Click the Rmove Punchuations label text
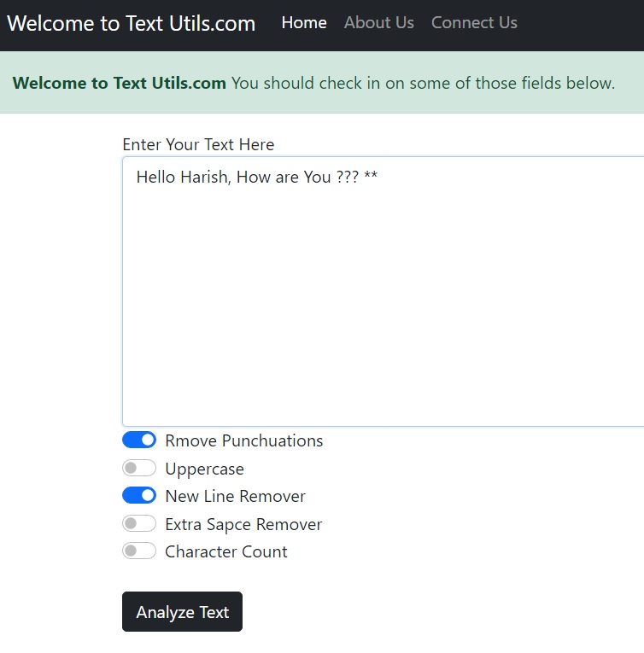The image size is (644, 653). pyautogui.click(x=243, y=441)
